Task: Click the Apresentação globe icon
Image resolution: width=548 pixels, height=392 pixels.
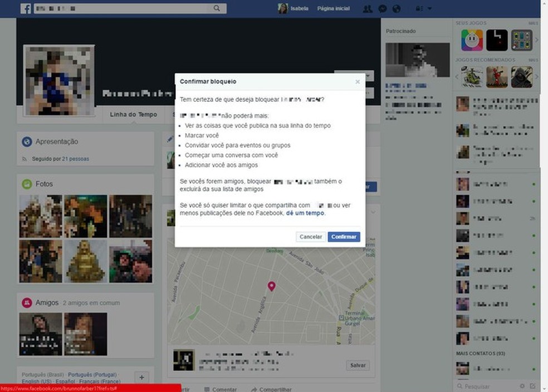Action: [27, 141]
